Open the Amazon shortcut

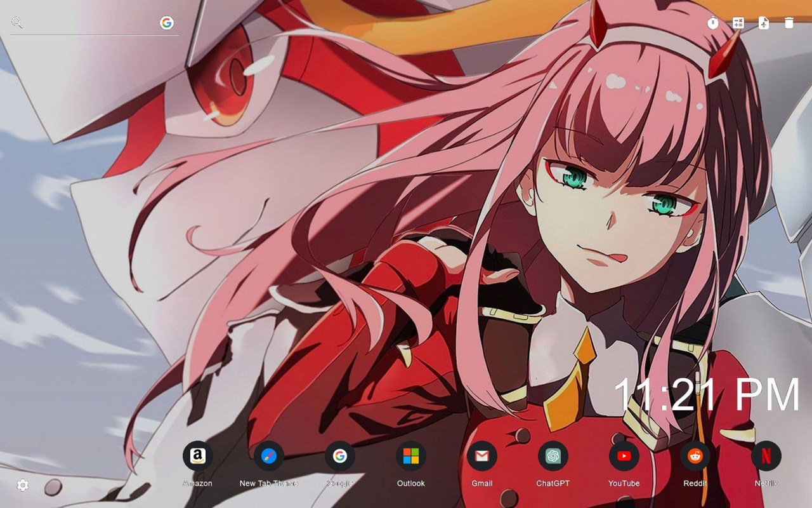coord(198,456)
